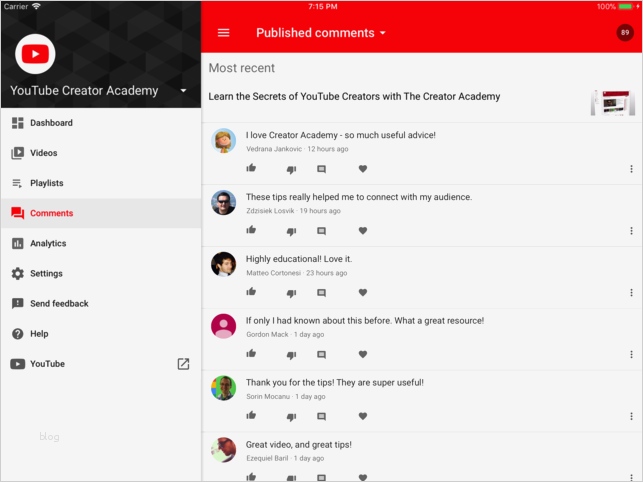This screenshot has height=482, width=643.
Task: Reply to Gordon Mack's comment
Action: pos(322,354)
